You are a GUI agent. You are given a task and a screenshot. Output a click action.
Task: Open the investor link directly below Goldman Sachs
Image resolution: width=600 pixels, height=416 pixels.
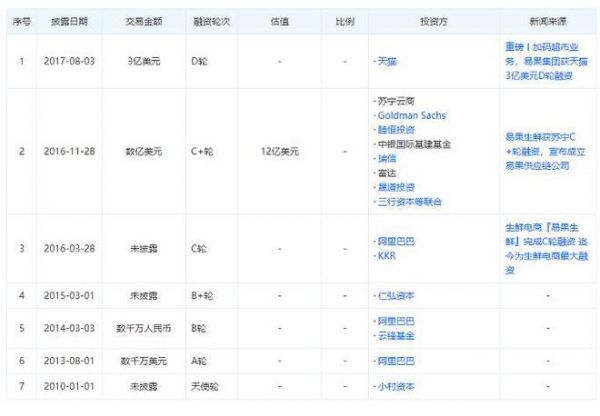tap(396, 130)
